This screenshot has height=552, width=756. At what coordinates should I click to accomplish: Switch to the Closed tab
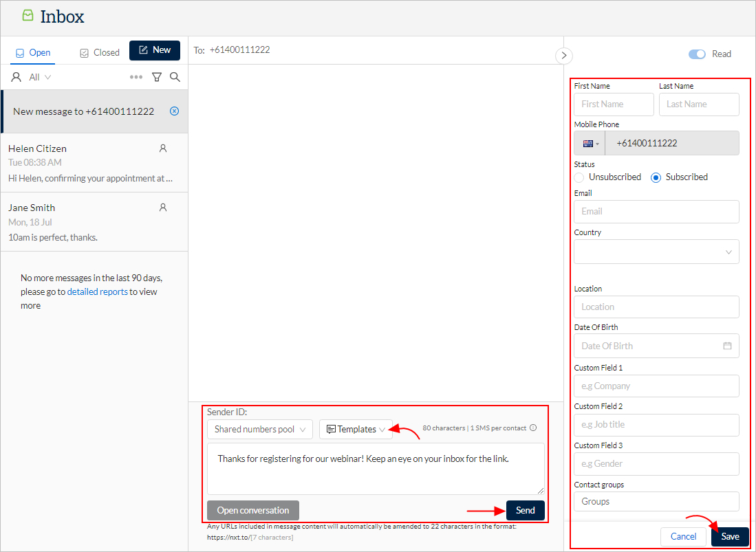click(99, 52)
